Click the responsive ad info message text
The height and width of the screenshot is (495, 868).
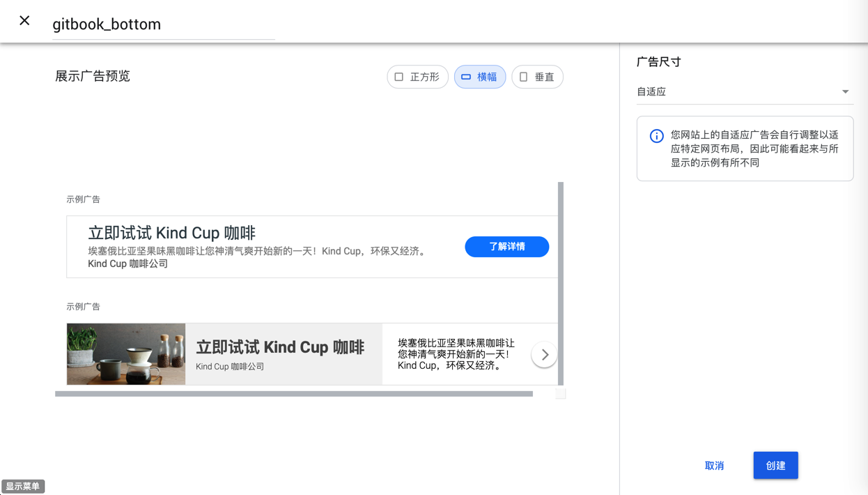coord(754,148)
